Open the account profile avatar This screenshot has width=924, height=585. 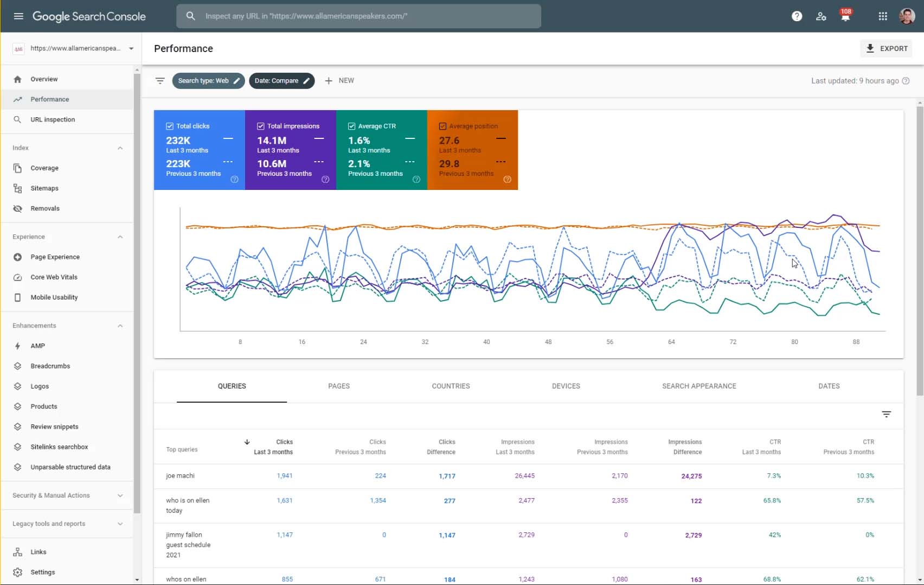[907, 16]
